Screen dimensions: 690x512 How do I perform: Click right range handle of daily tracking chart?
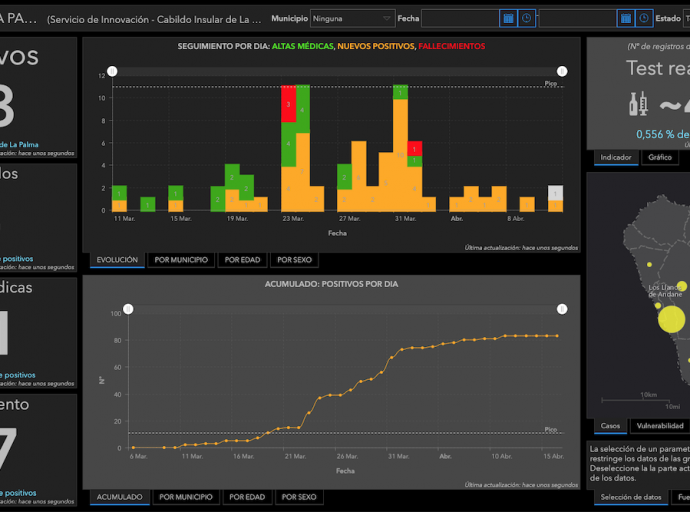562,71
